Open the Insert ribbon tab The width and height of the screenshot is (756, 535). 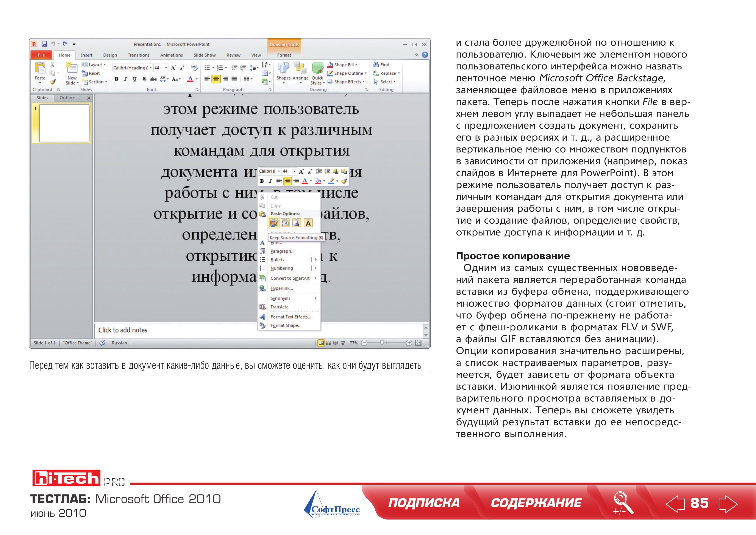point(87,55)
